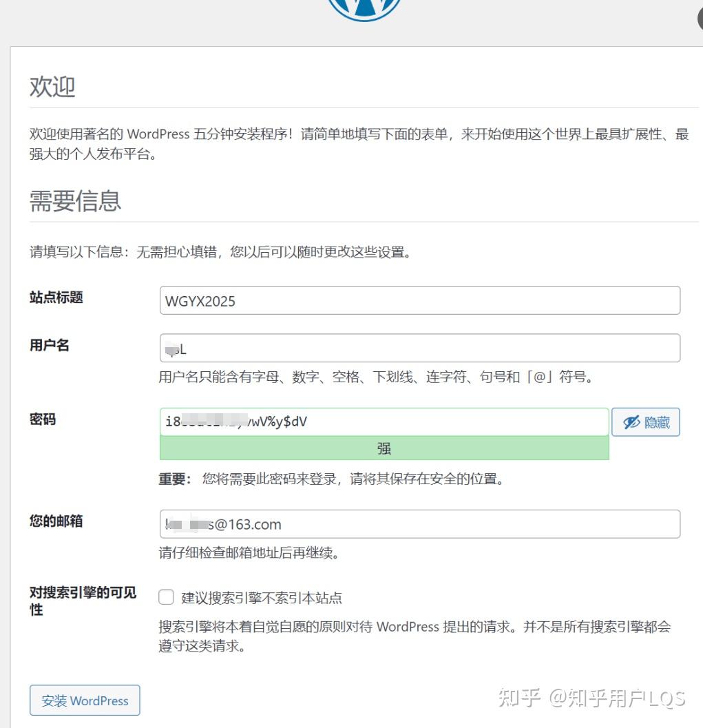Click the 用户名 field label
This screenshot has width=703, height=728.
tap(49, 345)
